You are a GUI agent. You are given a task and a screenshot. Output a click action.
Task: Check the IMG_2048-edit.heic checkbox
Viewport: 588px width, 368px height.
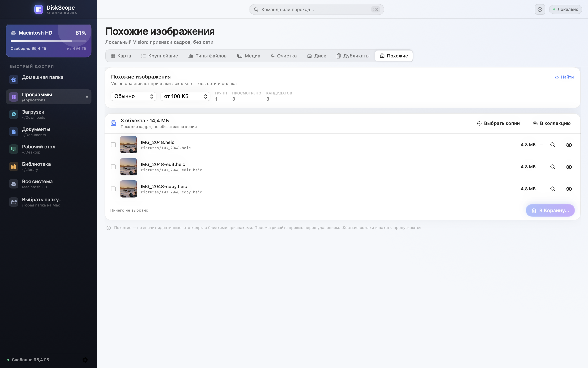113,167
